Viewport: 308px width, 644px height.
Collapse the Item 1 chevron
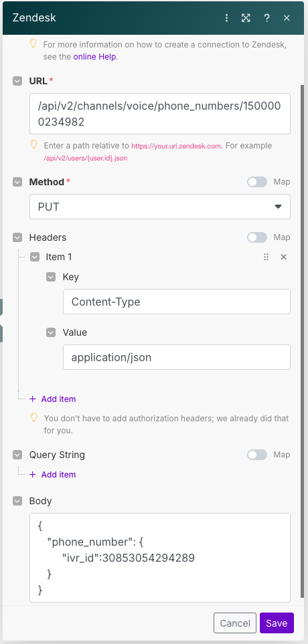pos(35,257)
